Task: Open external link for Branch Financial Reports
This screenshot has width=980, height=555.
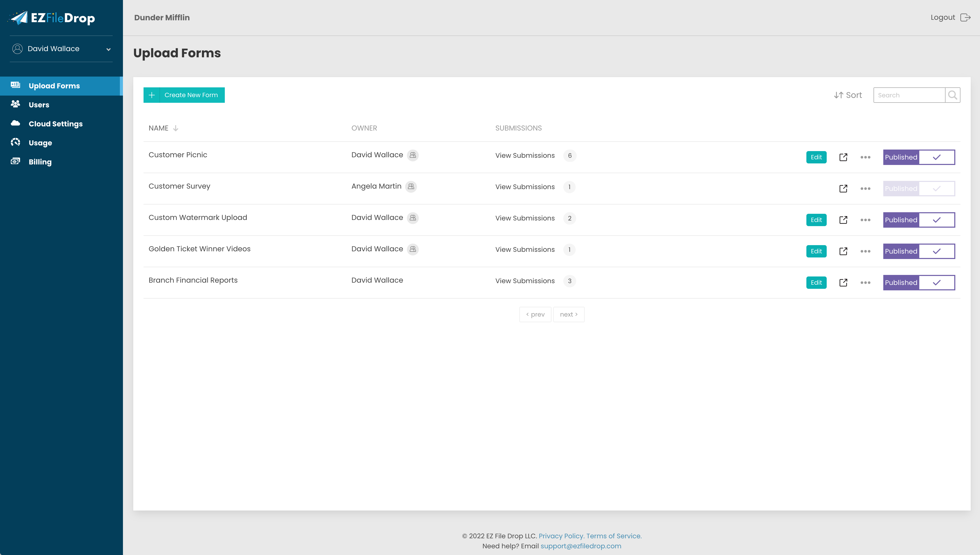Action: tap(843, 282)
